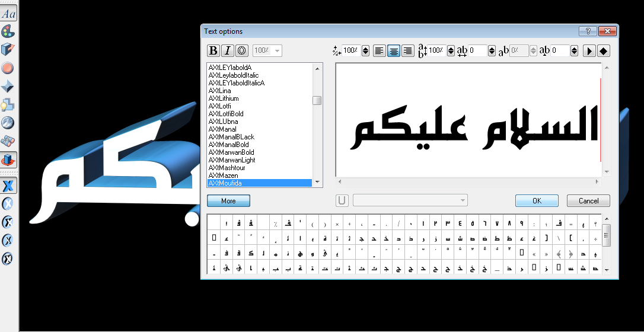644x332 pixels.
Task: Click the large blue X icon
Action: (8, 186)
